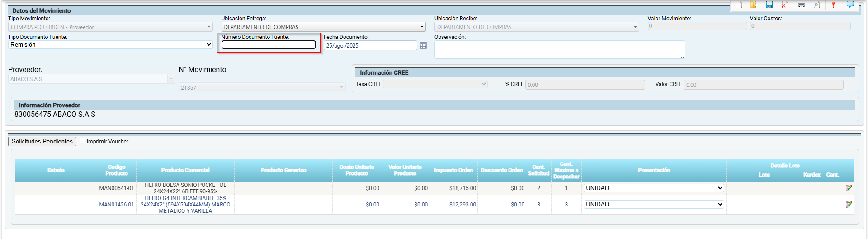868x239 pixels.
Task: Open calendar picker beside Fecha Documento
Action: click(423, 46)
